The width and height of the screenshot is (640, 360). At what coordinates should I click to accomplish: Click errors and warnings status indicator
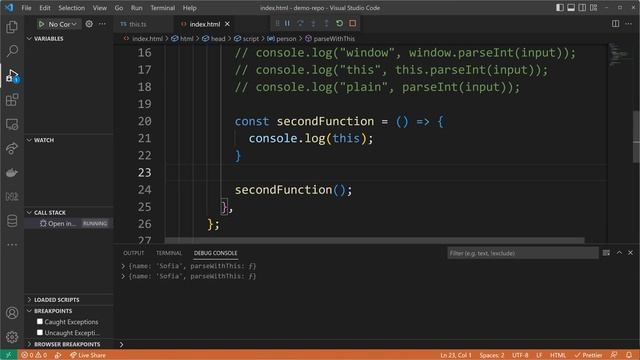(34, 355)
